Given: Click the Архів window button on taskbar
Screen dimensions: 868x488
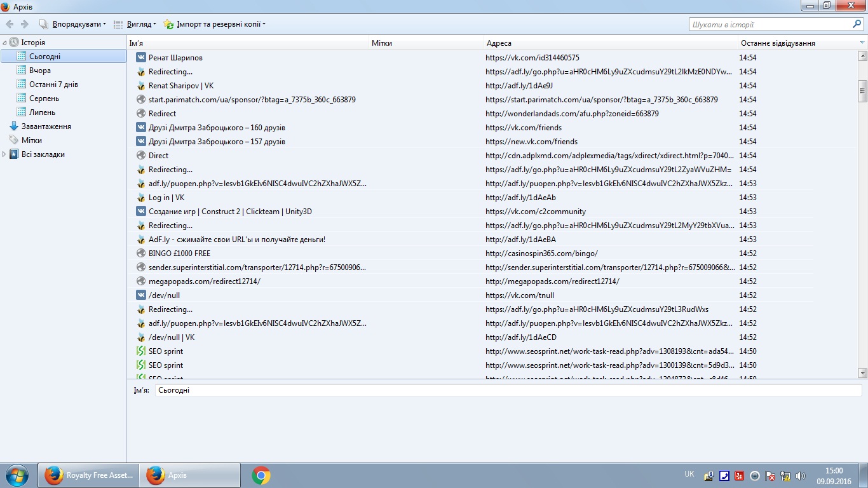Looking at the screenshot, I should [x=190, y=475].
